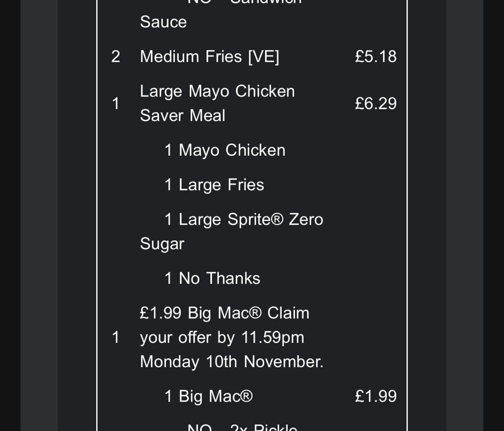
Task: Click the [VE] vegan tag on Medium Fries
Action: pyautogui.click(x=263, y=57)
